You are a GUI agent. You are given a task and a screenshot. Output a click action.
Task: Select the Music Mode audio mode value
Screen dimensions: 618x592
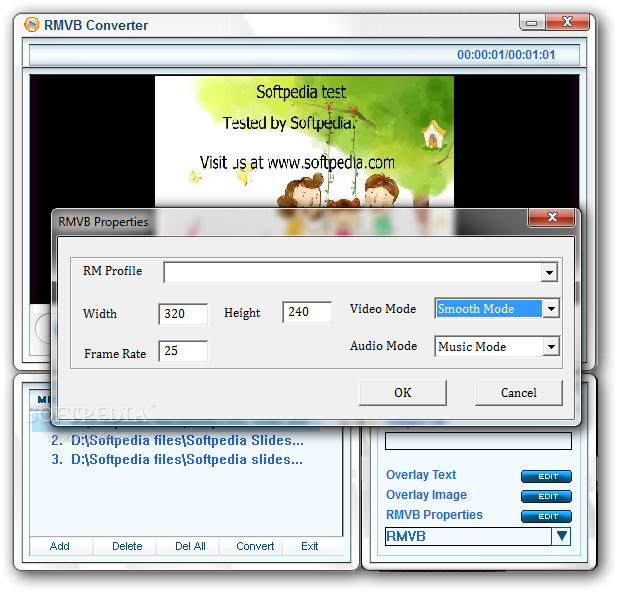pos(489,347)
